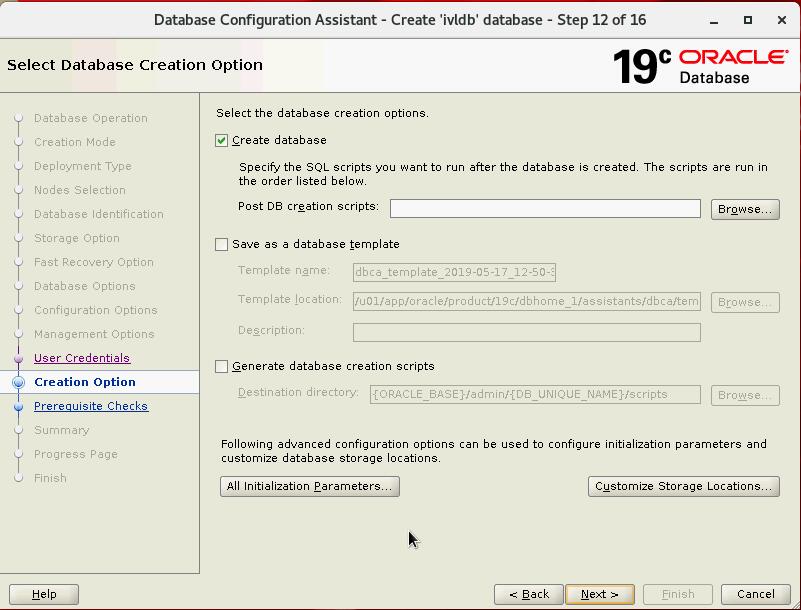This screenshot has width=801, height=610.
Task: Enable Save as a database template
Action: coord(222,244)
